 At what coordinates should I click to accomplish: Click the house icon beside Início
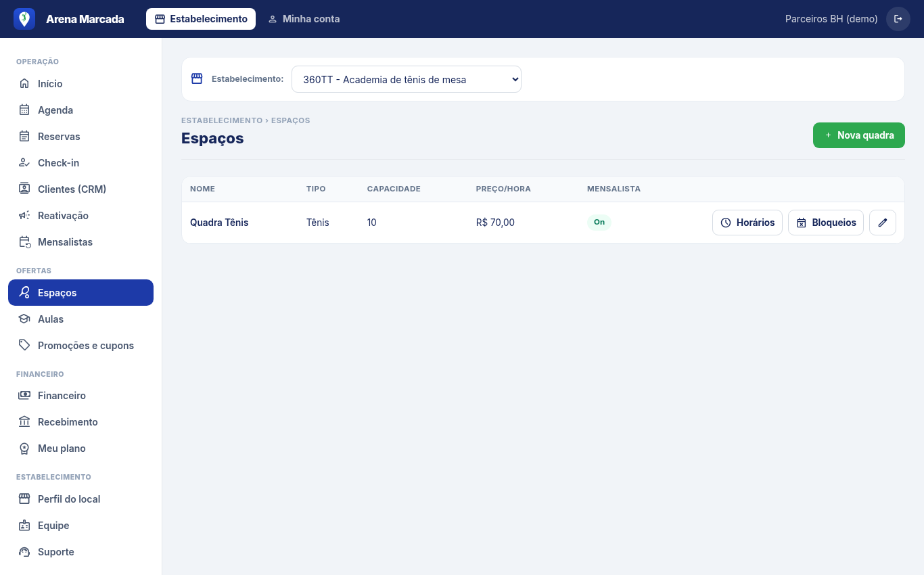coord(24,84)
